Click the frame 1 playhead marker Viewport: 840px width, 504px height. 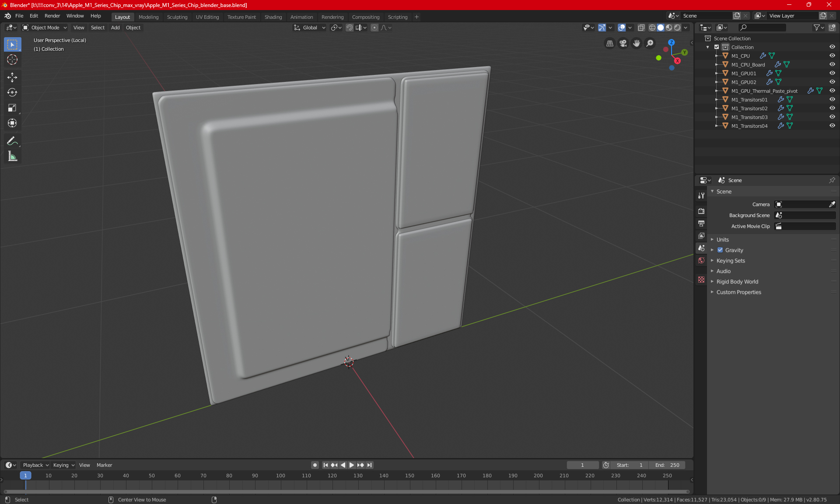(25, 476)
